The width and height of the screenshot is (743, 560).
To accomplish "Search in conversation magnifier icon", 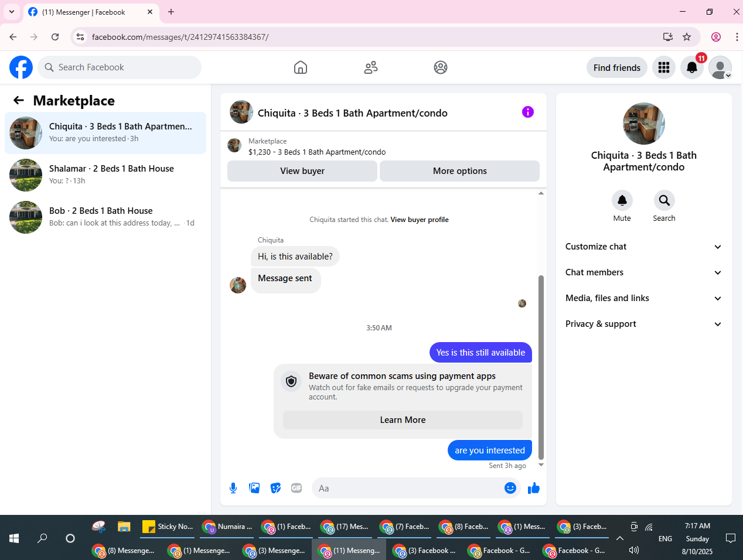I will pyautogui.click(x=664, y=200).
